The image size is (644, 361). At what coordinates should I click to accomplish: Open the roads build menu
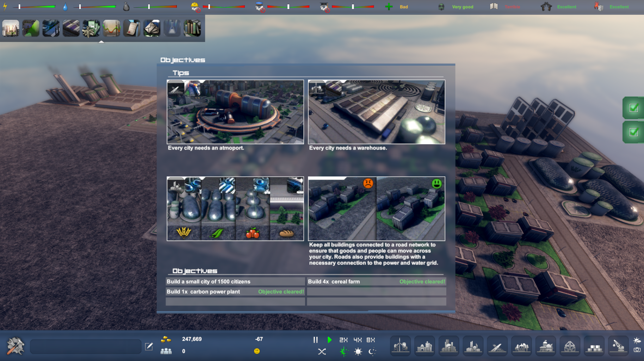tap(497, 346)
